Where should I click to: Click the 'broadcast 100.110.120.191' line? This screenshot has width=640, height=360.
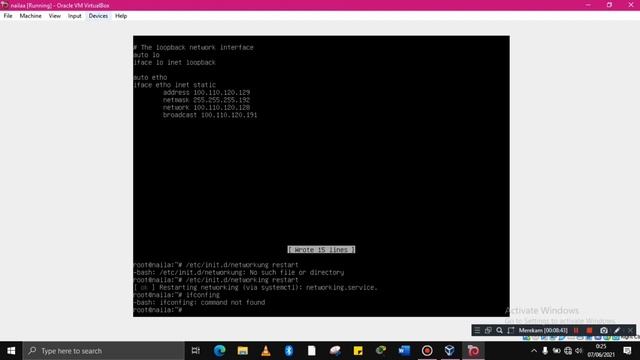[x=210, y=115]
